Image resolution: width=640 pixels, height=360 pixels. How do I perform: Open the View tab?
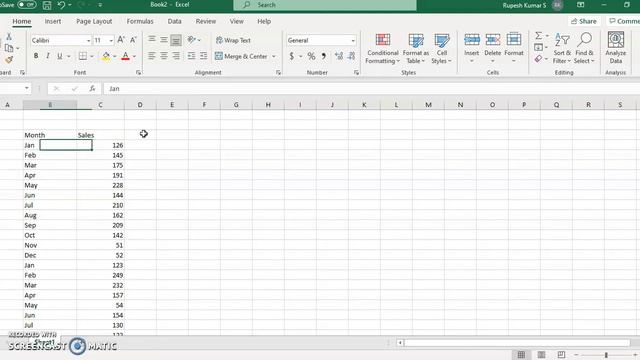pyautogui.click(x=236, y=21)
